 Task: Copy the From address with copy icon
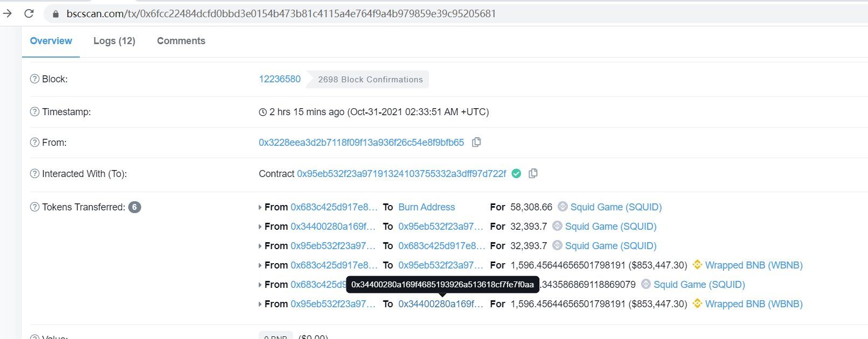[476, 142]
